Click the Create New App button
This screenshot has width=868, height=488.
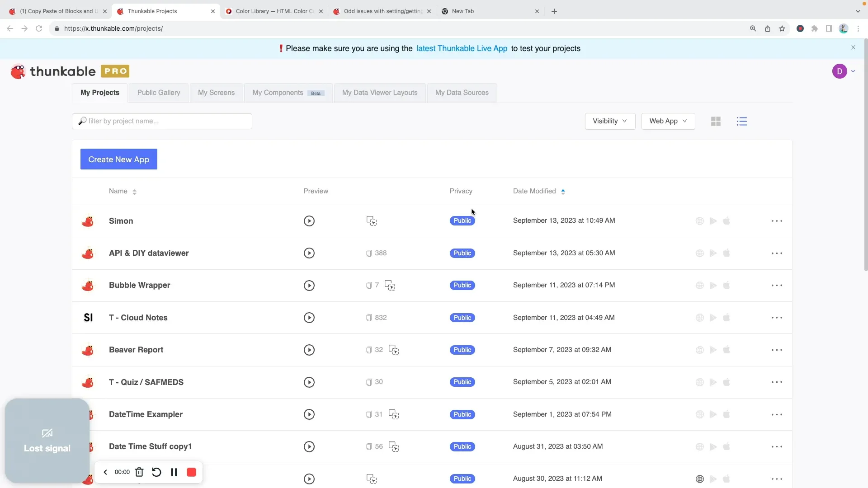pyautogui.click(x=119, y=159)
